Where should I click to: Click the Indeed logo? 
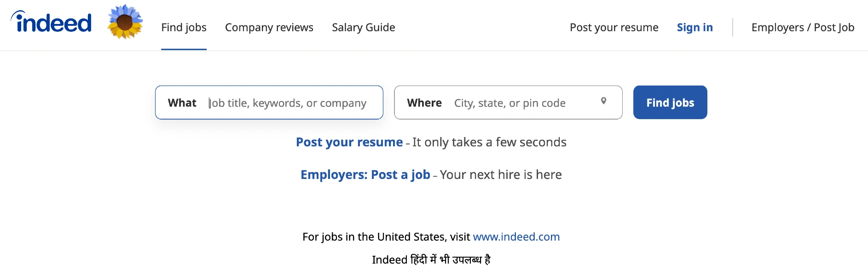(x=51, y=22)
